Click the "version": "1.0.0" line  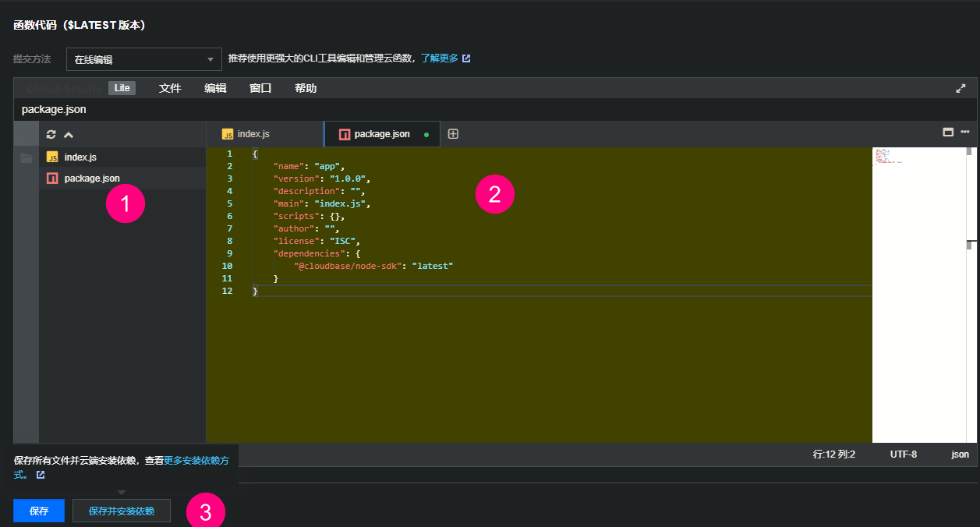(x=322, y=179)
